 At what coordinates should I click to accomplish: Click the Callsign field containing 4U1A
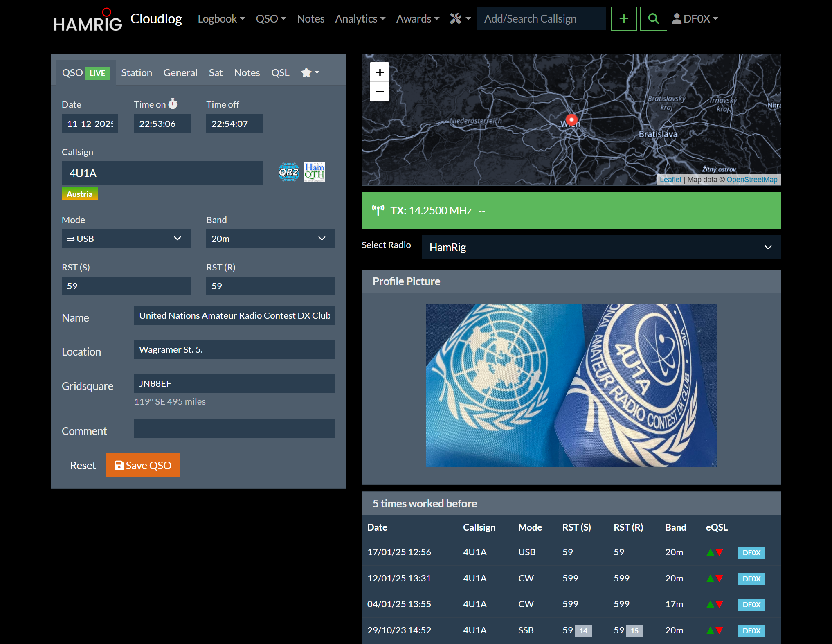pyautogui.click(x=162, y=173)
